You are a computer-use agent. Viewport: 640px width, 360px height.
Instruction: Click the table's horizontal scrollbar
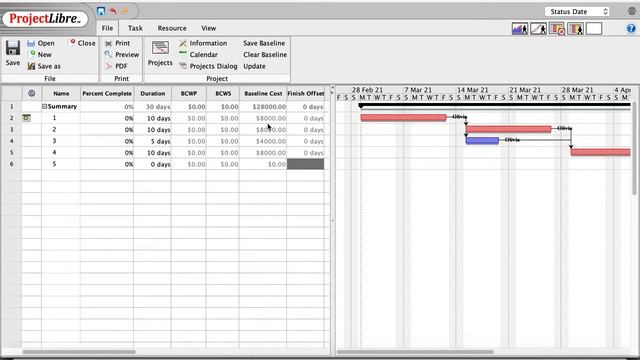point(79,351)
